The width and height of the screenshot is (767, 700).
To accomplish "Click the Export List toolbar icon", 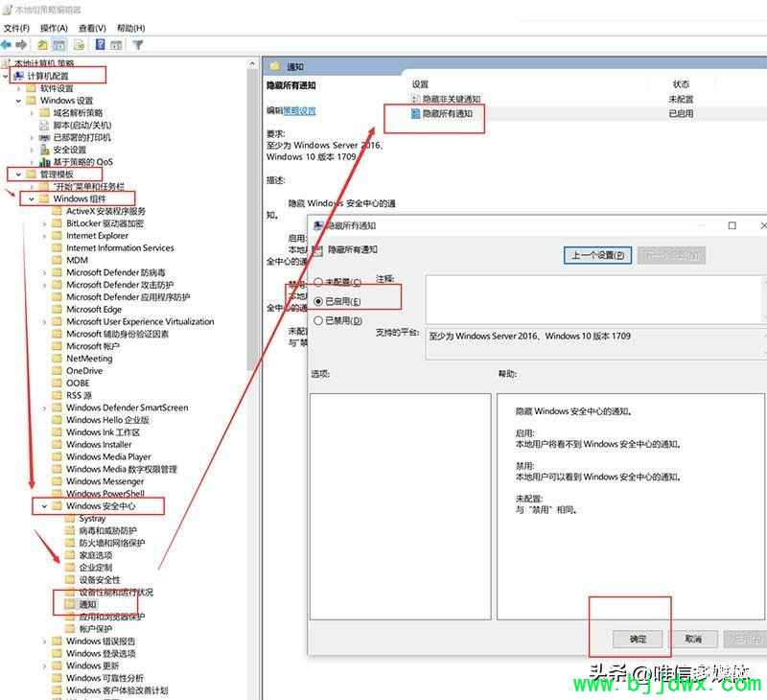I will coord(79,45).
